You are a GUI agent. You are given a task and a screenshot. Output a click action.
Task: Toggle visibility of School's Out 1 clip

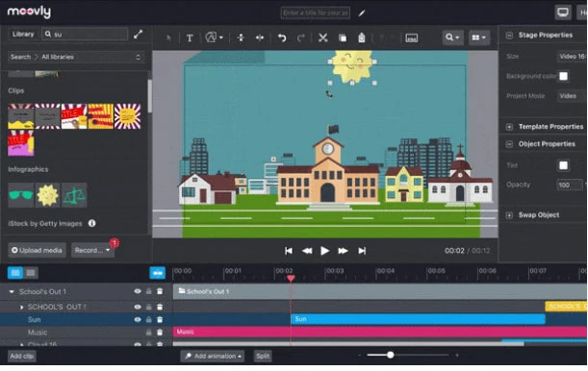138,291
